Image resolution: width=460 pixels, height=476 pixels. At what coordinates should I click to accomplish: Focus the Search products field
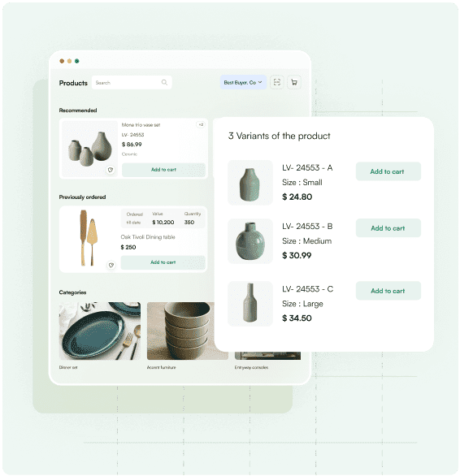(x=132, y=82)
